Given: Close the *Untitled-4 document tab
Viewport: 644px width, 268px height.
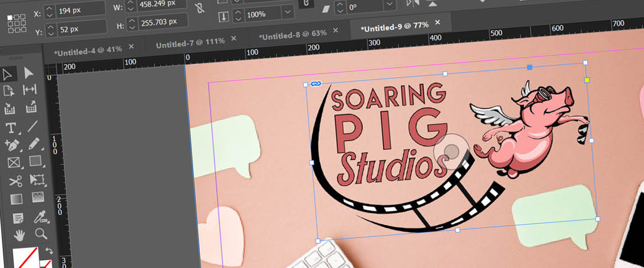Looking at the screenshot, I should [x=131, y=46].
